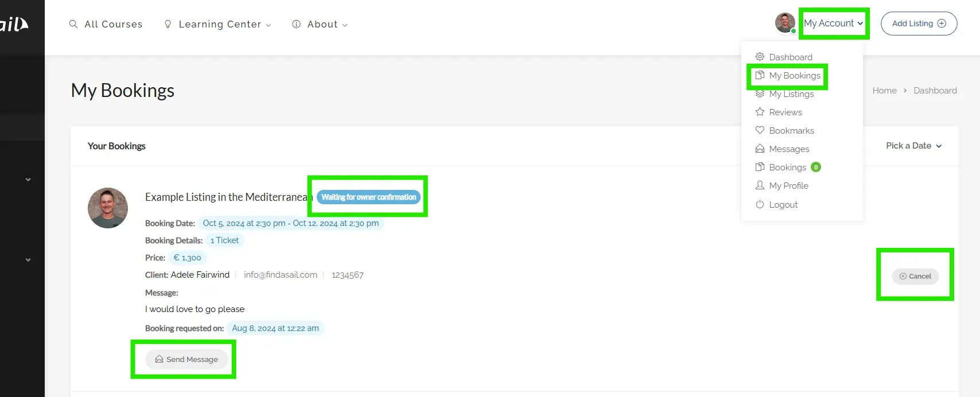Click the My Profile person icon
Viewport: 980px width, 397px height.
(x=760, y=185)
